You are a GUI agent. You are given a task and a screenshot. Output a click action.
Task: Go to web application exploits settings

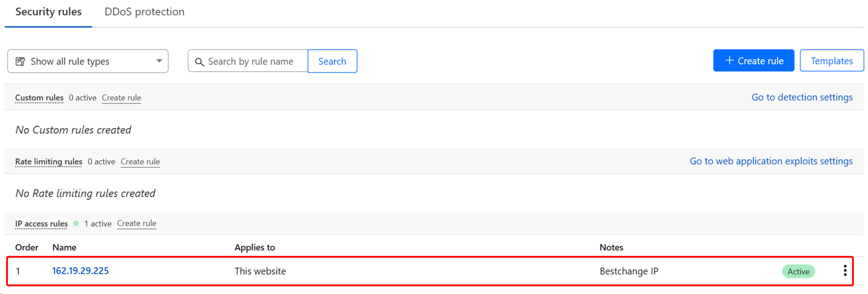pyautogui.click(x=771, y=161)
